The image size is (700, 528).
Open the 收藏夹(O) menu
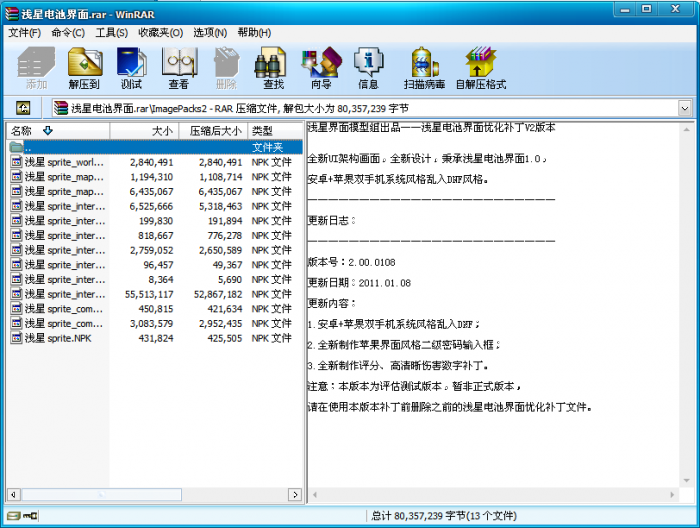[161, 33]
